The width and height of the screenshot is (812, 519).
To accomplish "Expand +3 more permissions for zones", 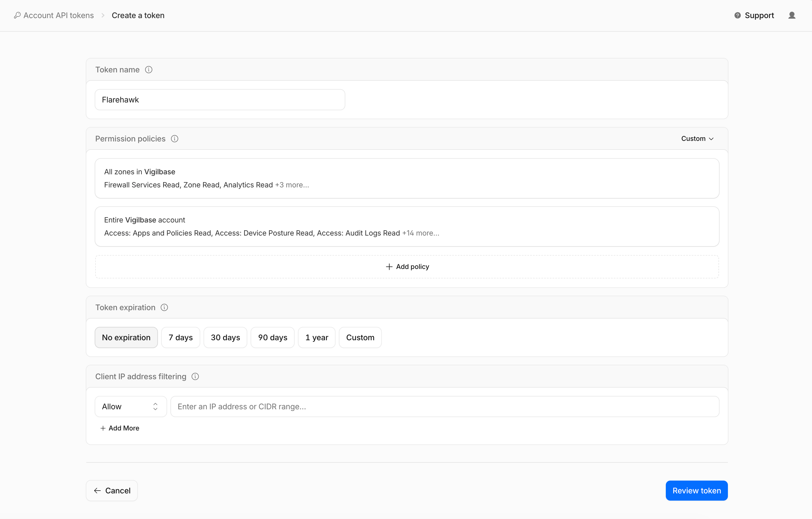I will [x=292, y=185].
